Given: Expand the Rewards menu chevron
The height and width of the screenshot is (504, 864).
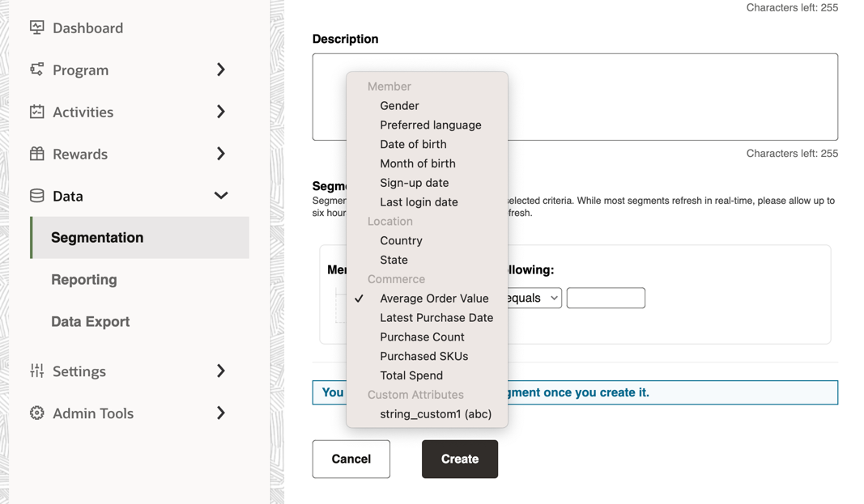Looking at the screenshot, I should click(221, 154).
